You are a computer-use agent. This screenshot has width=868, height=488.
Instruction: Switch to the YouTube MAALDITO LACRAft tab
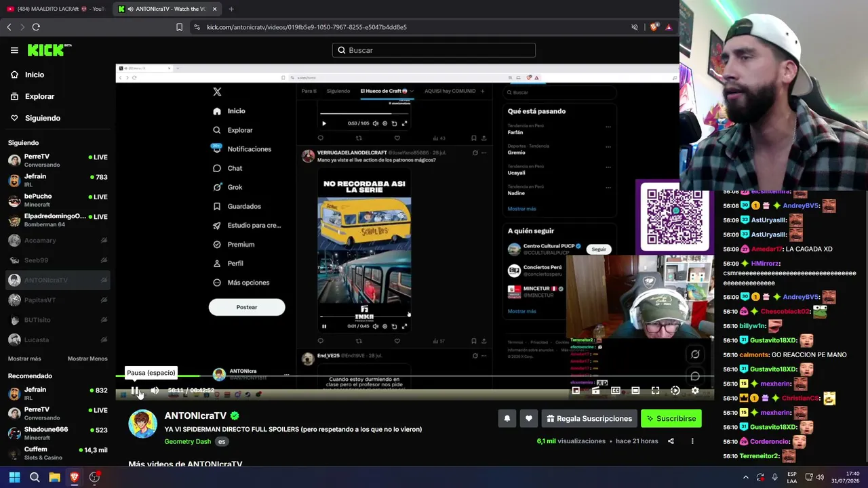point(56,9)
